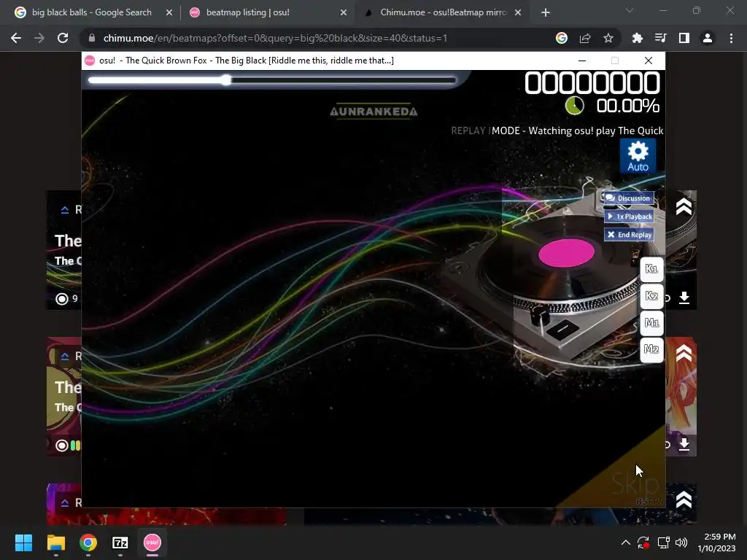Switch to the Google Search tab
This screenshot has height=560, width=747.
tap(91, 12)
